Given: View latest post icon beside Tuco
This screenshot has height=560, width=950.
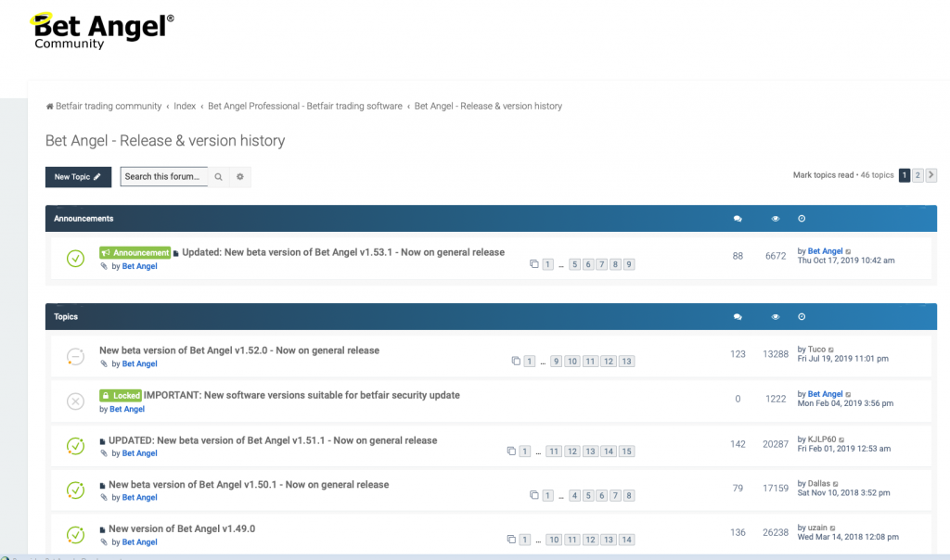Looking at the screenshot, I should [831, 350].
